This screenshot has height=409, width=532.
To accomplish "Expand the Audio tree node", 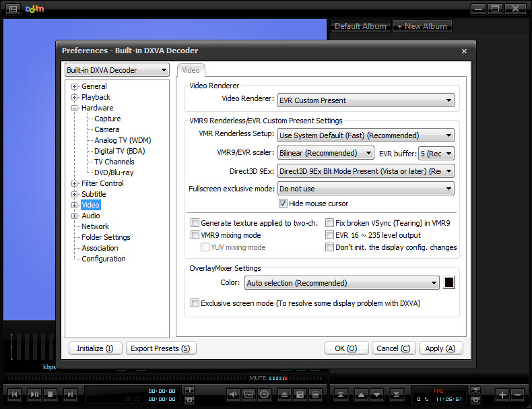I will [x=74, y=216].
